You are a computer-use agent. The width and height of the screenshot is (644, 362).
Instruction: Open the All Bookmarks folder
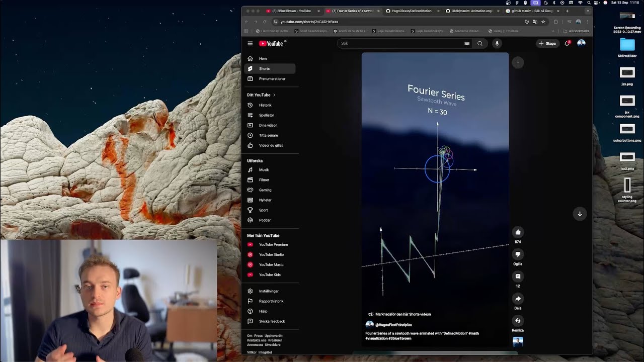click(x=576, y=31)
